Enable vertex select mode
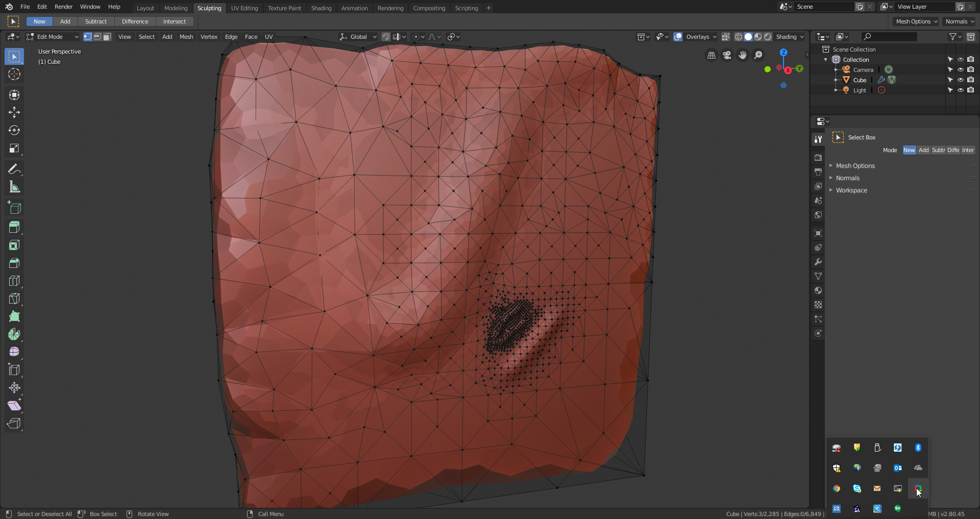Image resolution: width=980 pixels, height=519 pixels. click(x=88, y=37)
